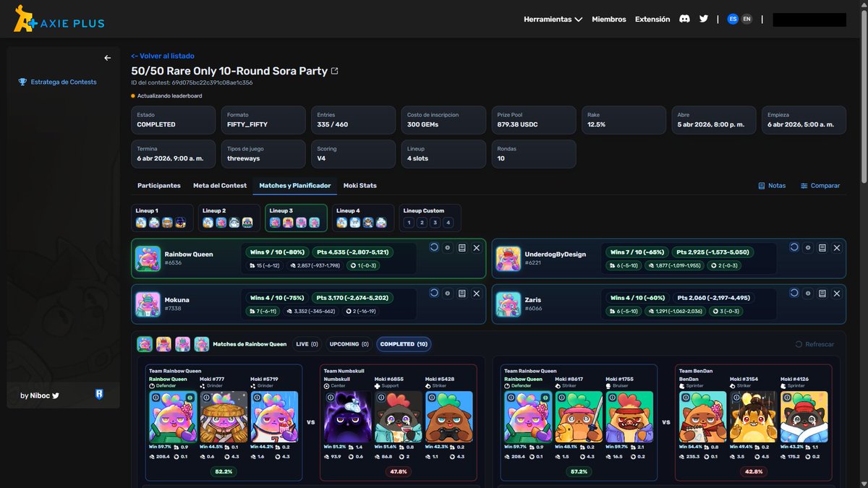Select the Lineup 4 card
The width and height of the screenshot is (868, 488).
click(x=362, y=218)
